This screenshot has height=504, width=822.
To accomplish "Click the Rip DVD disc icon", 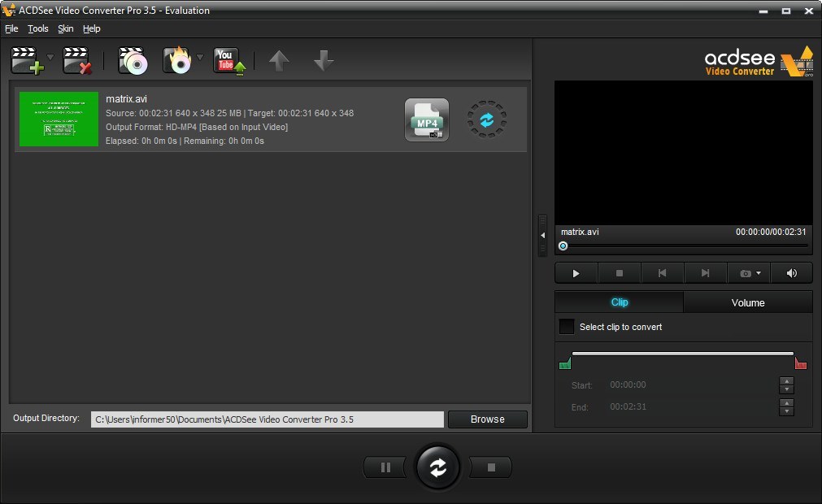I will [x=133, y=61].
